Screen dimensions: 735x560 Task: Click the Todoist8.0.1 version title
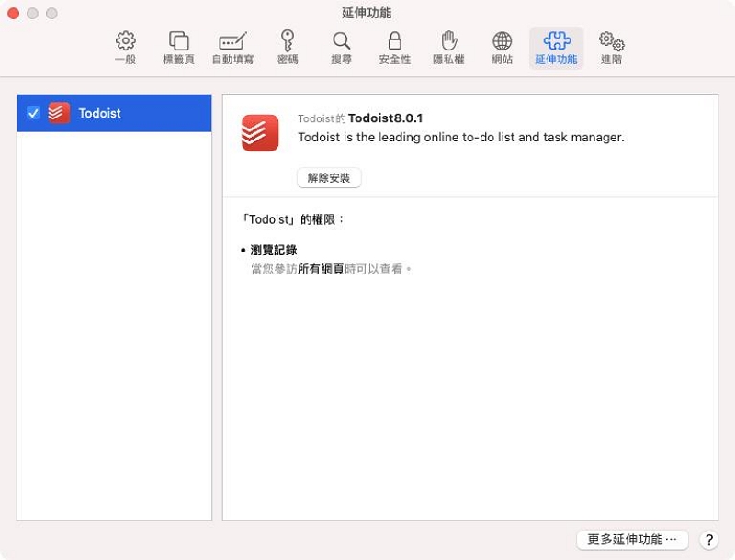point(385,118)
